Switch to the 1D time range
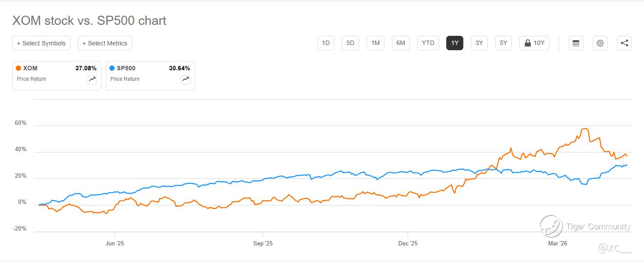 point(325,43)
